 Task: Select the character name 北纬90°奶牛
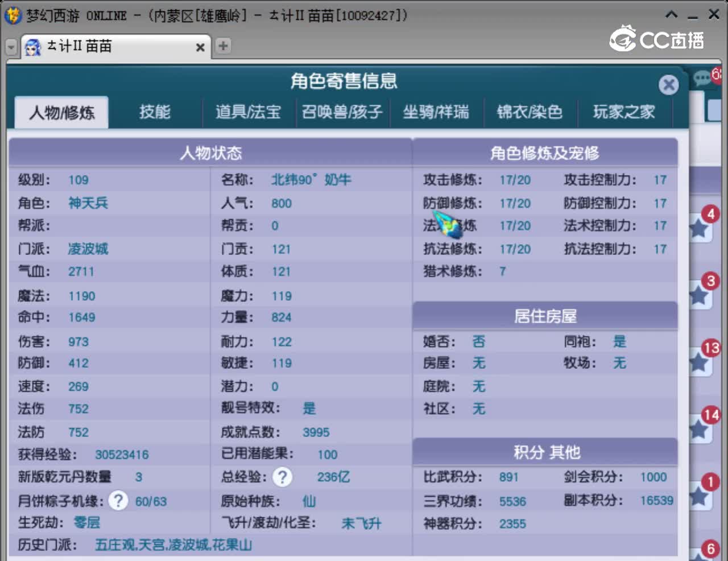coord(311,180)
